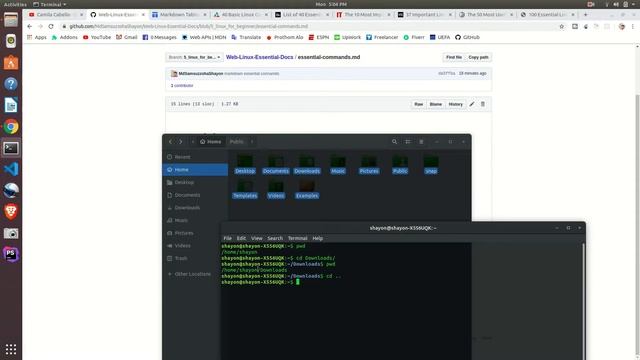Click the Chrome address bar
Image resolution: width=640 pixels, height=360 pixels.
tap(310, 26)
